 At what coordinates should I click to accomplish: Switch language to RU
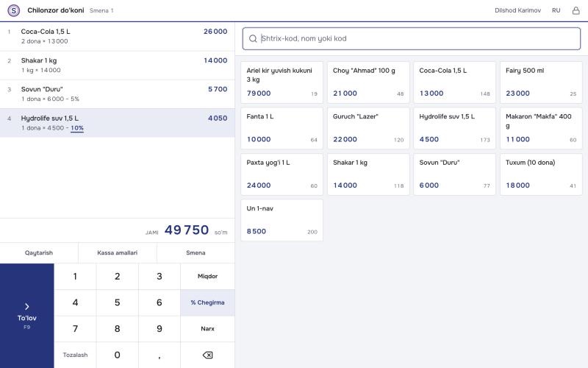coord(556,10)
